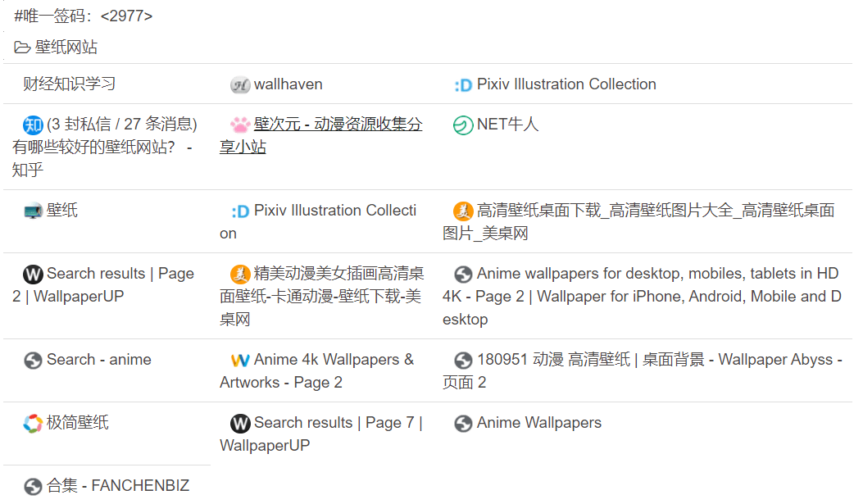Viewport: 854px width, 504px height.
Task: Click the wallhaven favicon
Action: point(239,85)
